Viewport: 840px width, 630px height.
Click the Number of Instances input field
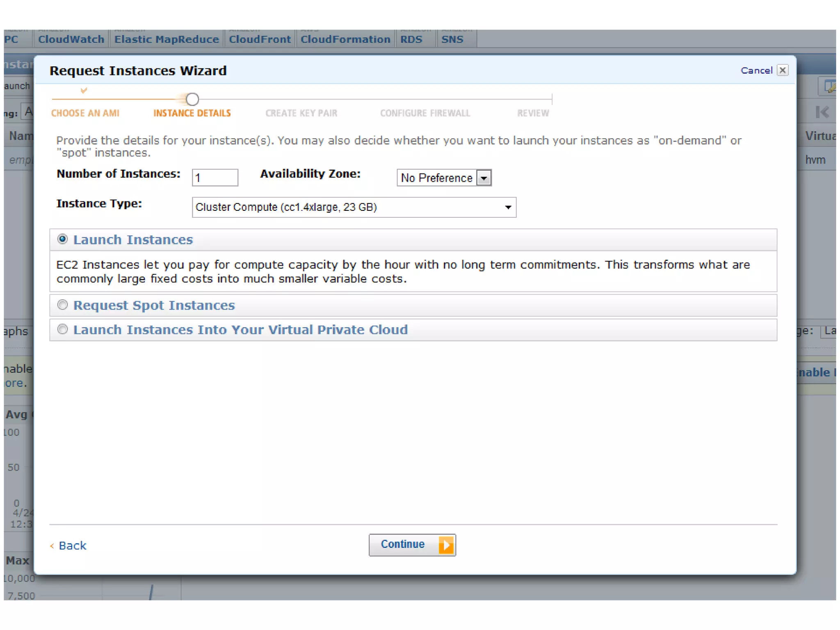(215, 178)
